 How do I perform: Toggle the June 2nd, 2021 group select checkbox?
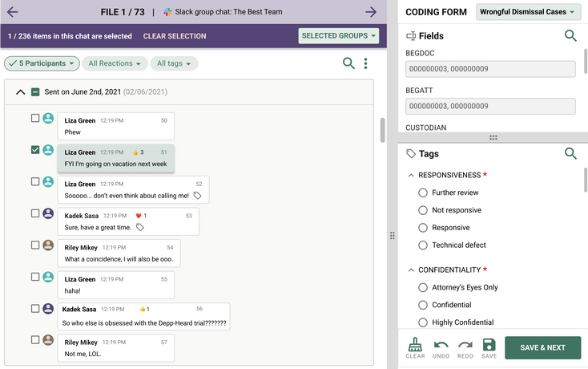click(x=35, y=92)
